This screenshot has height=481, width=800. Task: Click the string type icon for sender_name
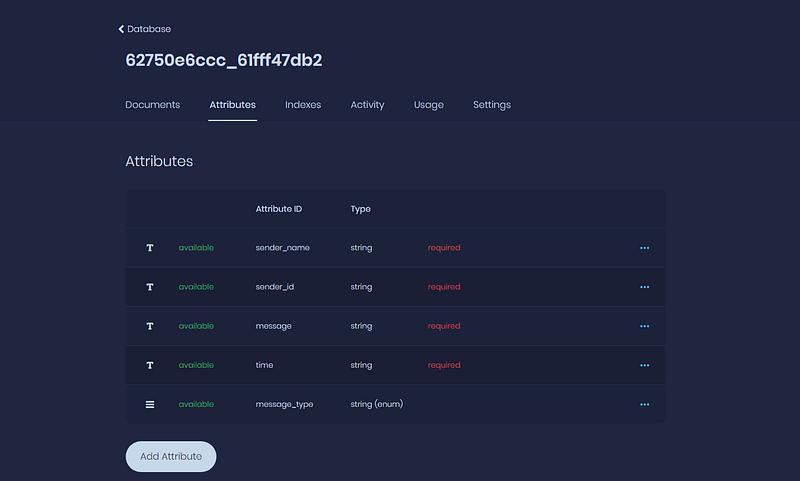click(x=150, y=248)
